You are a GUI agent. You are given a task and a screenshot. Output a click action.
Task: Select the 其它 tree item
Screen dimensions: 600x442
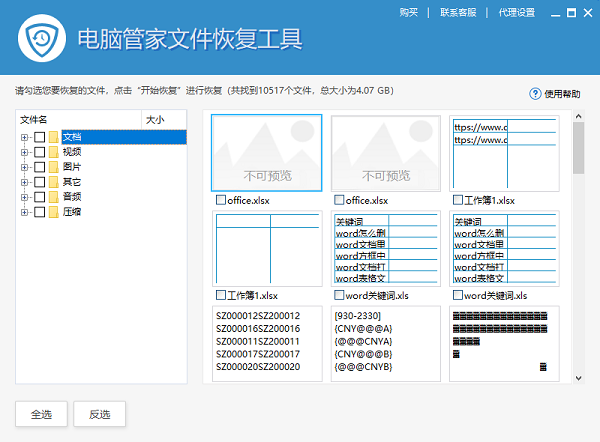(72, 182)
